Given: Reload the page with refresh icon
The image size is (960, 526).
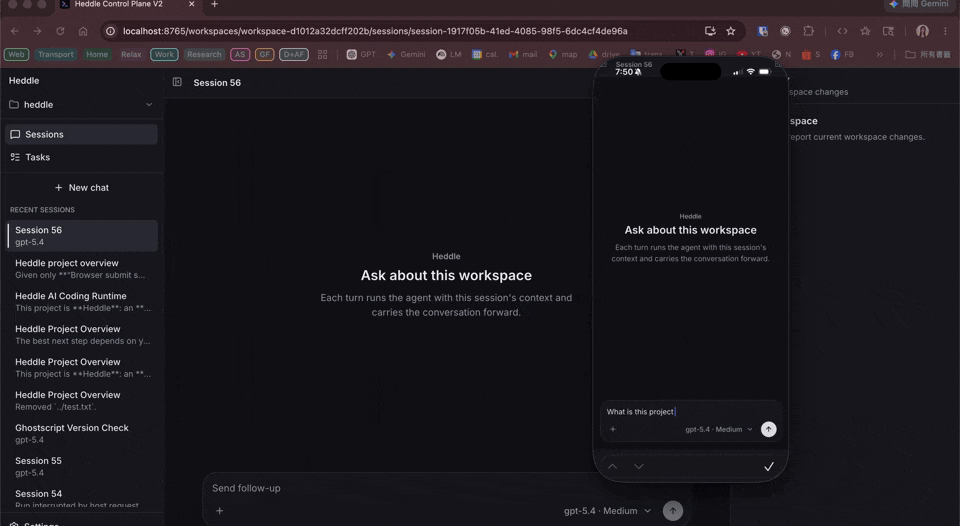Looking at the screenshot, I should coord(60,31).
